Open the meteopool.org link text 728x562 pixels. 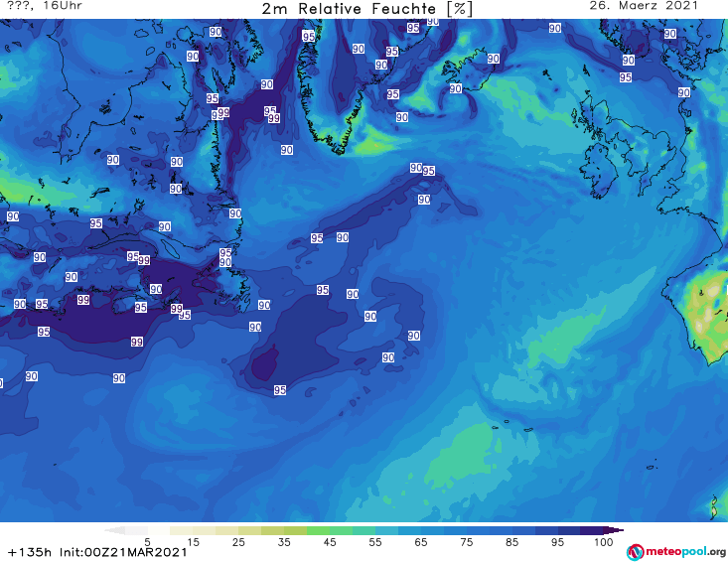[685, 552]
